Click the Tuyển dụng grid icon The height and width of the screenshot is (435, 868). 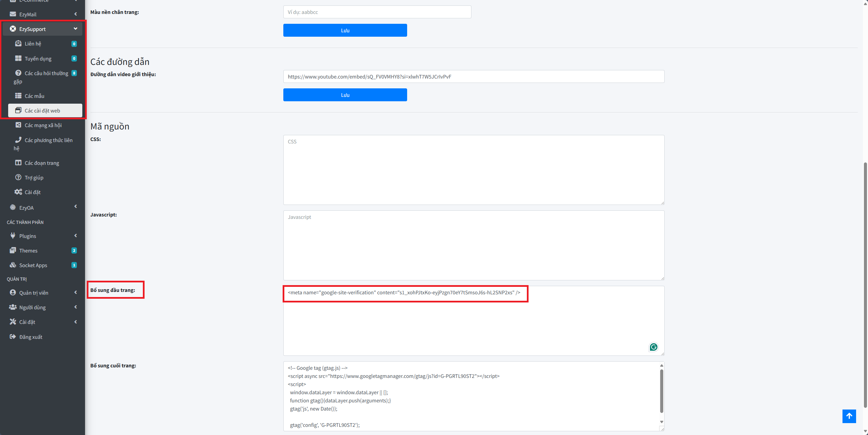(x=18, y=58)
